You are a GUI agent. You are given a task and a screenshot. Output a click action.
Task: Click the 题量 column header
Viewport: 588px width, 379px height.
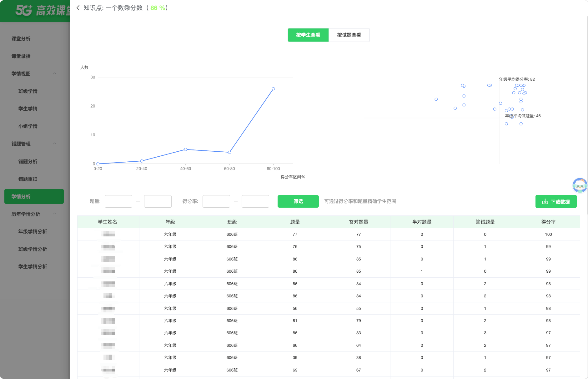click(x=295, y=222)
